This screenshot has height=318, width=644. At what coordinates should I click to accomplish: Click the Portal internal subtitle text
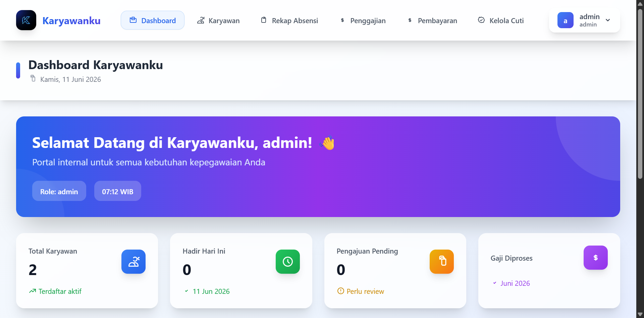149,162
